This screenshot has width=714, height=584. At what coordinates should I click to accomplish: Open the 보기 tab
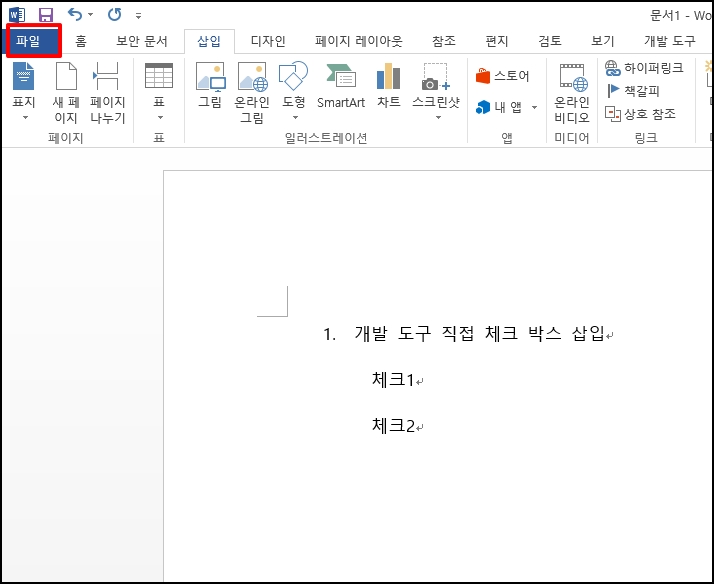602,41
